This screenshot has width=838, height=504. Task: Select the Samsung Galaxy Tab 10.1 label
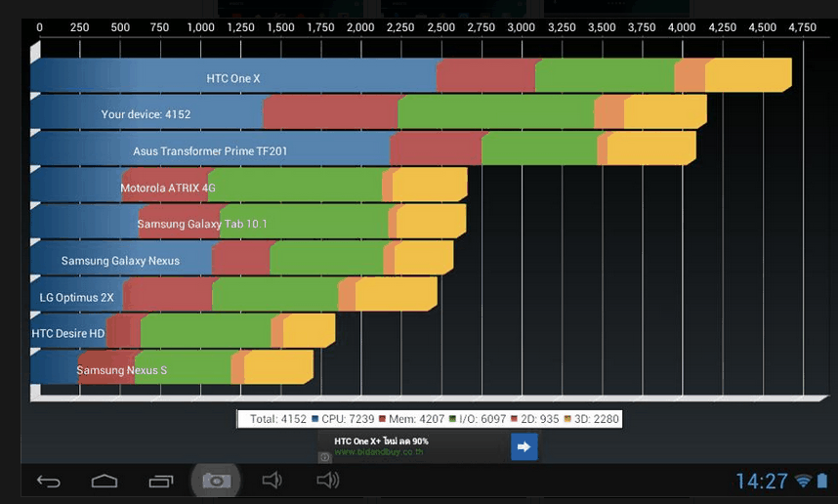pyautogui.click(x=202, y=224)
